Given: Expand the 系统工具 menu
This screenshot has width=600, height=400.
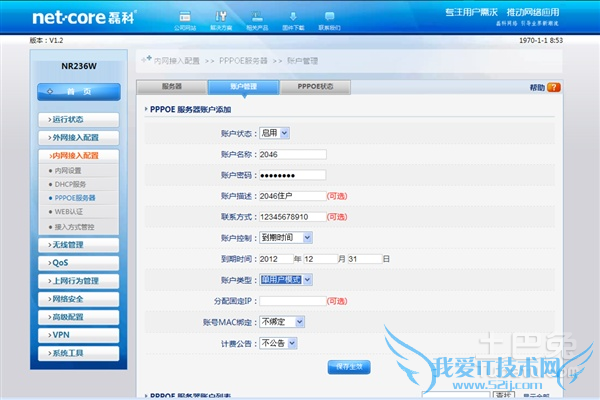Looking at the screenshot, I should pyautogui.click(x=78, y=353).
